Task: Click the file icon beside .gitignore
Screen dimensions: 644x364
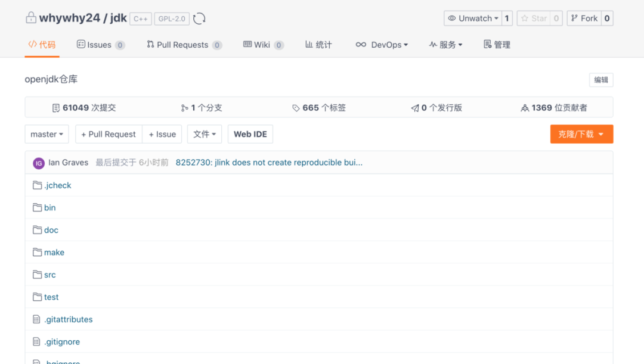Action: 36,341
